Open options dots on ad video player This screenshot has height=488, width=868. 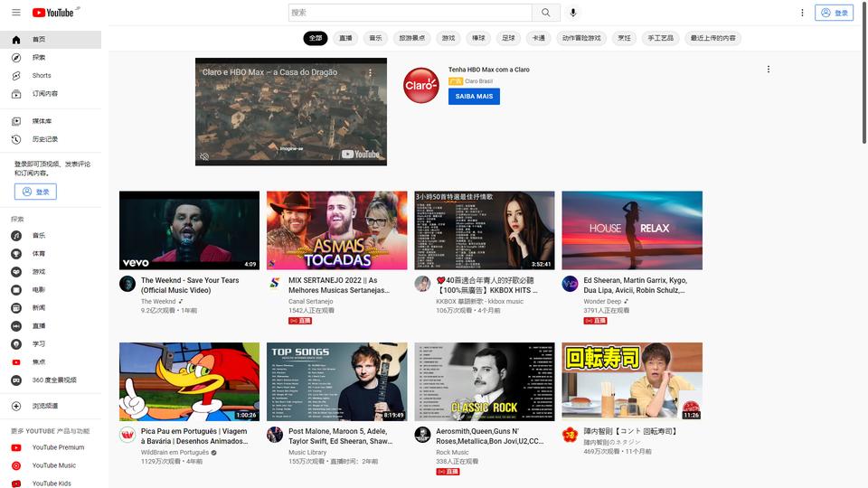tap(370, 72)
